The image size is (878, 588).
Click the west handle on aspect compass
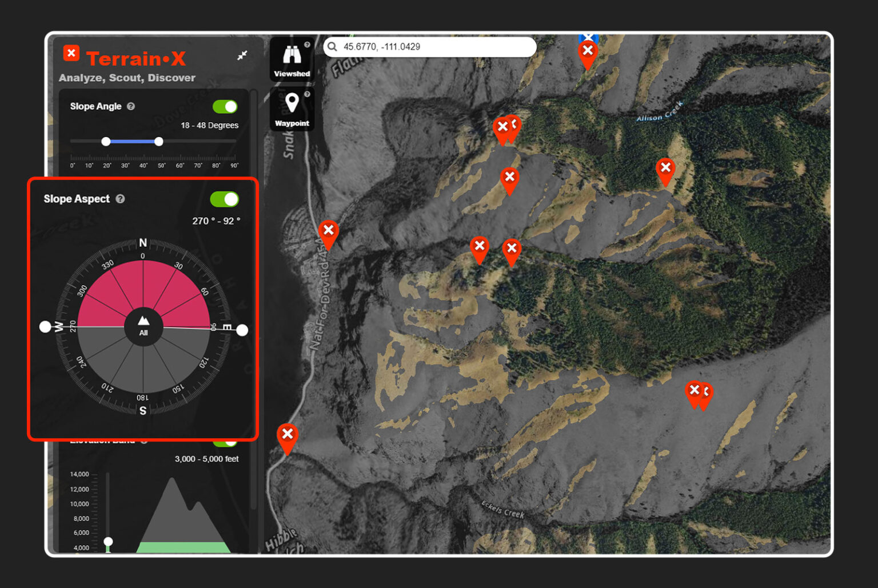tap(45, 326)
